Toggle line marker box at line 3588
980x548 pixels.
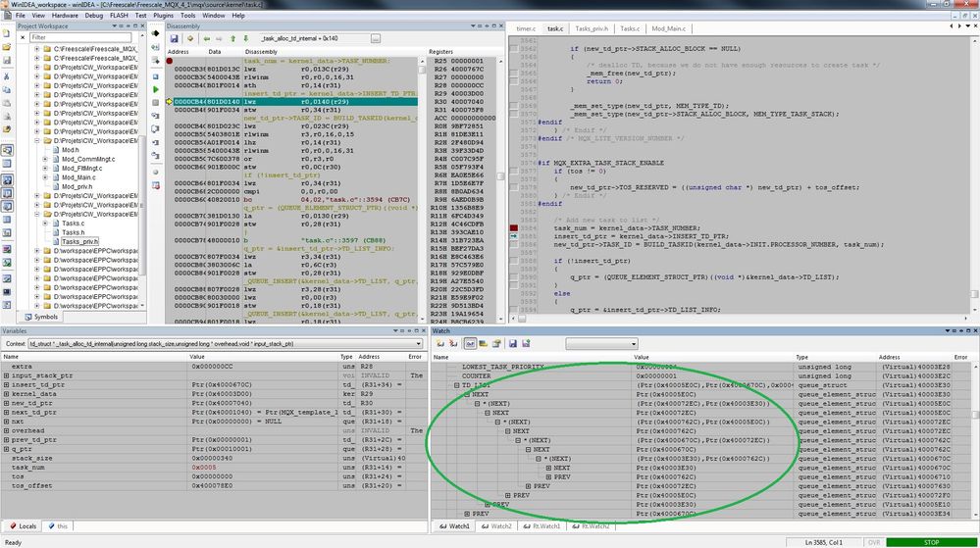tap(514, 261)
